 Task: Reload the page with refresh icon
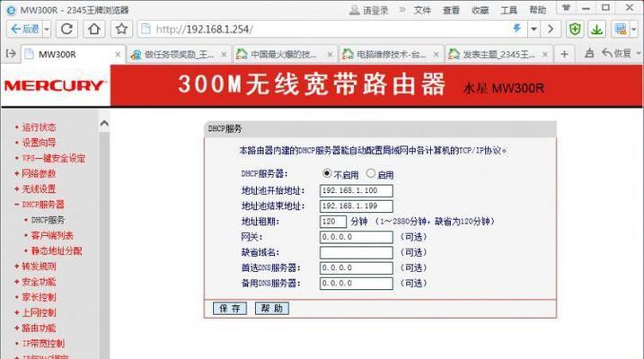(x=66, y=29)
